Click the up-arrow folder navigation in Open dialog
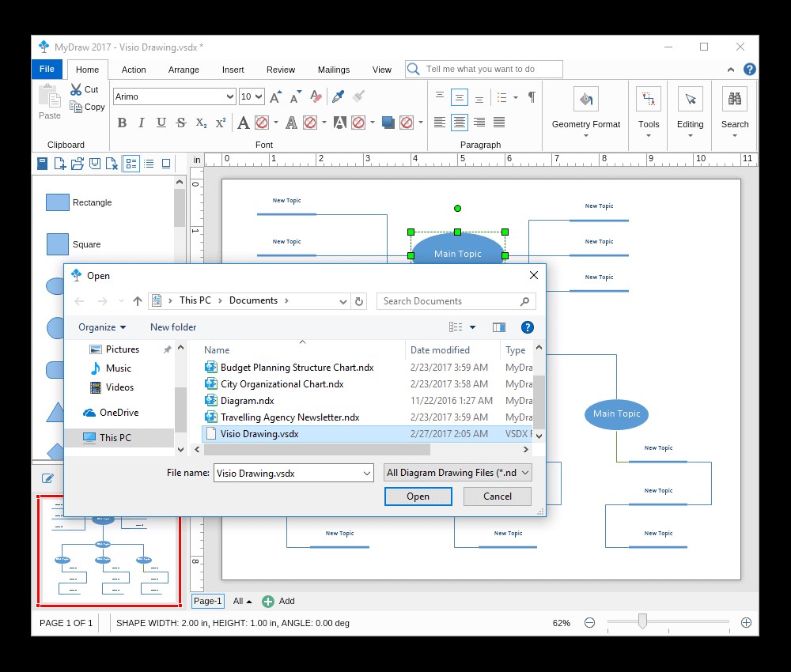The width and height of the screenshot is (791, 672). 138,301
